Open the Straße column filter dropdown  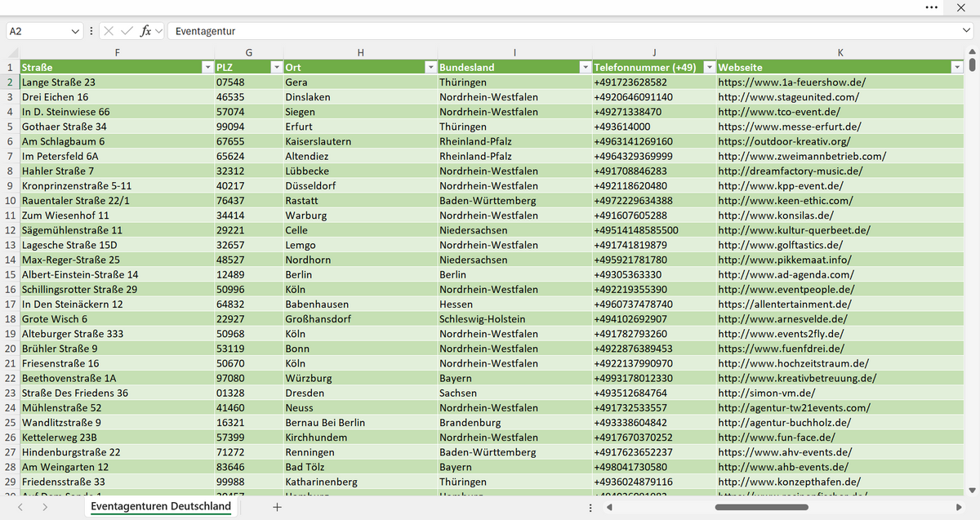[x=207, y=68]
